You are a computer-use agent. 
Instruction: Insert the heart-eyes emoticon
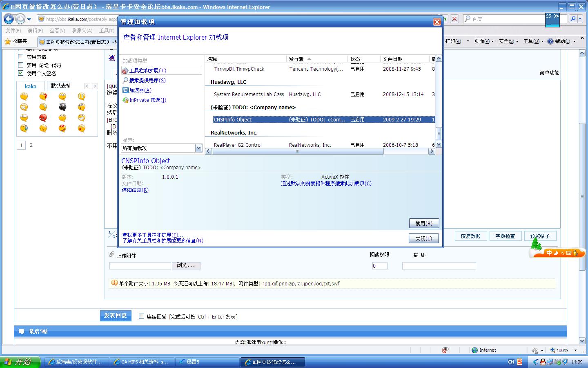point(62,128)
